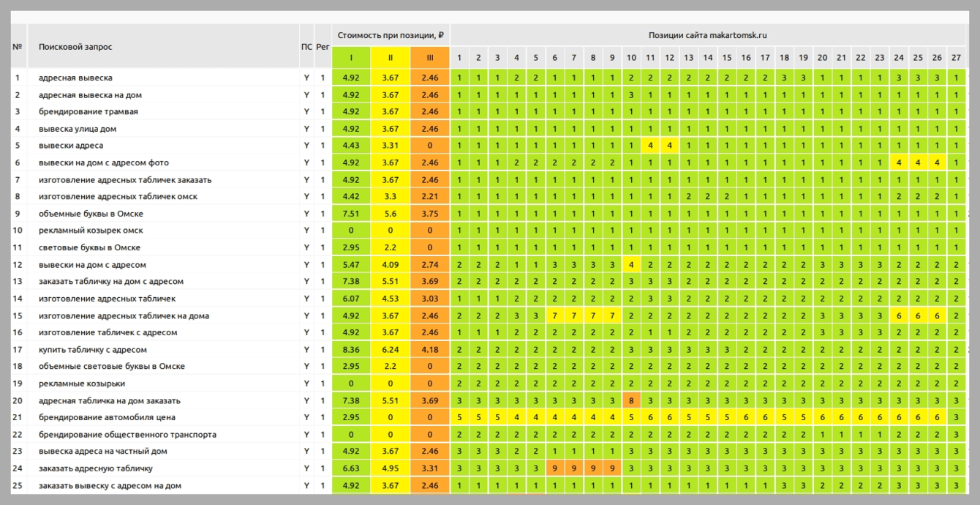Screen dimensions: 980x505
Task: Click cost '4.18' in row 17
Action: [430, 350]
